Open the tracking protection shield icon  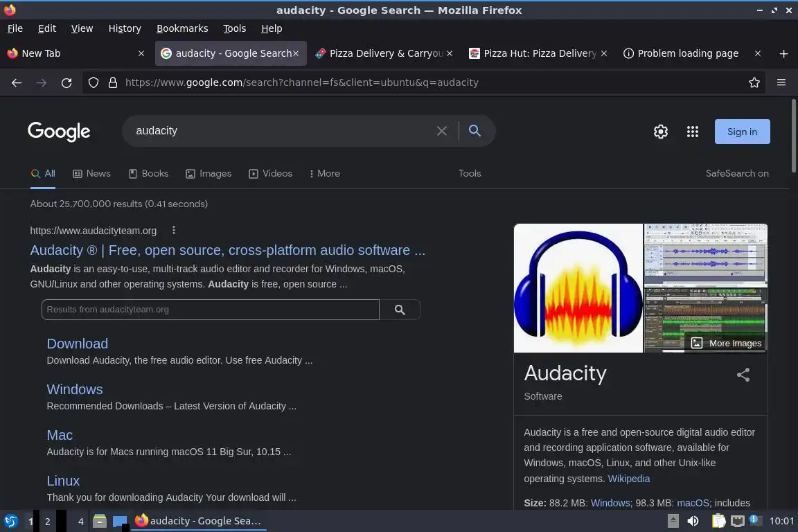93,82
